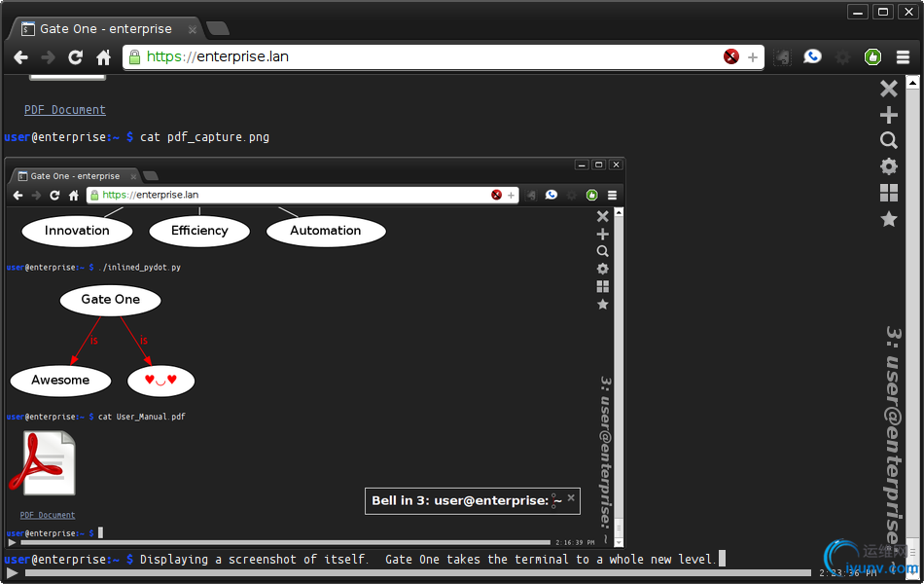Viewport: 924px width, 584px height.
Task: Click the embedded screenshot's reload icon
Action: (54, 196)
